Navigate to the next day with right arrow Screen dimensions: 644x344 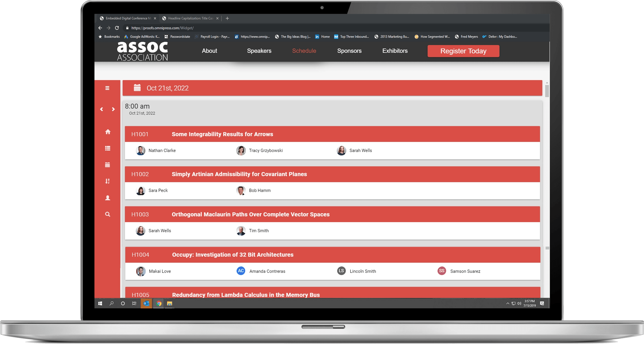113,109
